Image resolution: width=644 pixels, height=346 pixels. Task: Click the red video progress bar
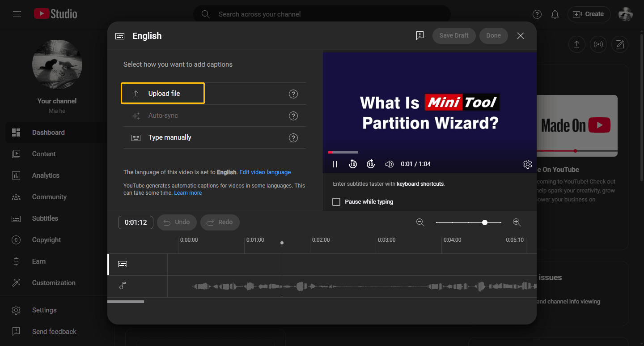point(330,153)
